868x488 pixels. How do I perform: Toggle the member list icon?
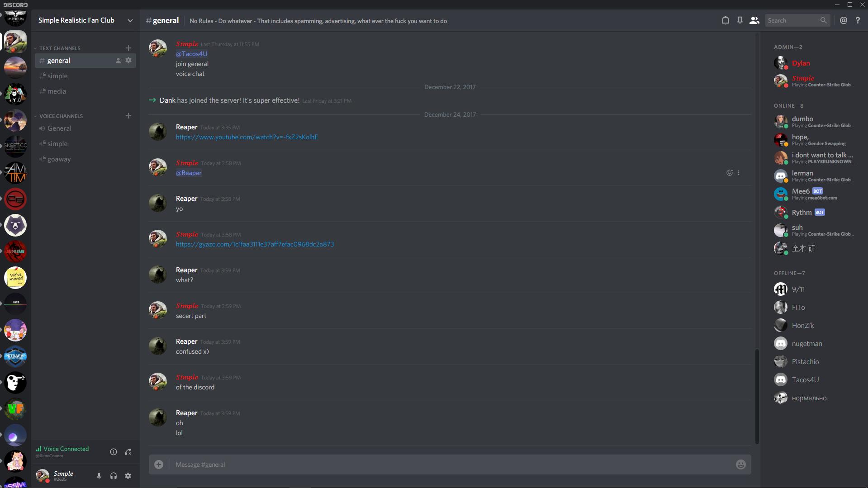click(x=754, y=20)
